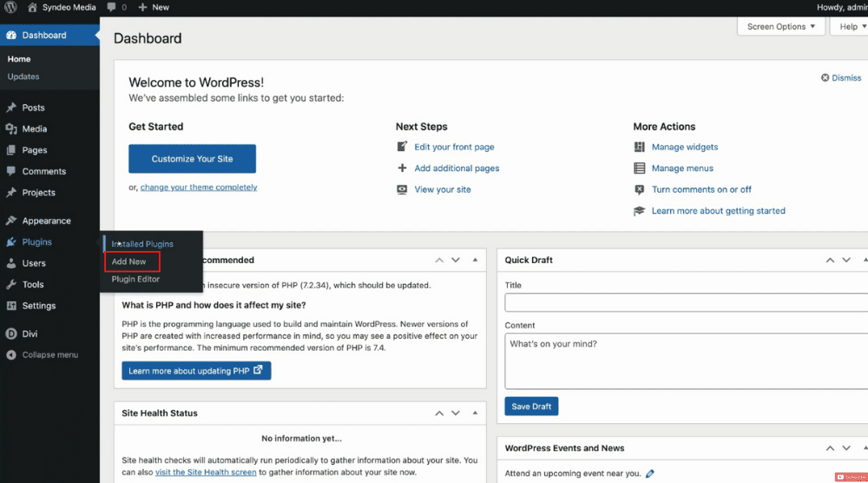Select Installed Plugins from Plugins submenu
The width and height of the screenshot is (868, 483).
(142, 244)
